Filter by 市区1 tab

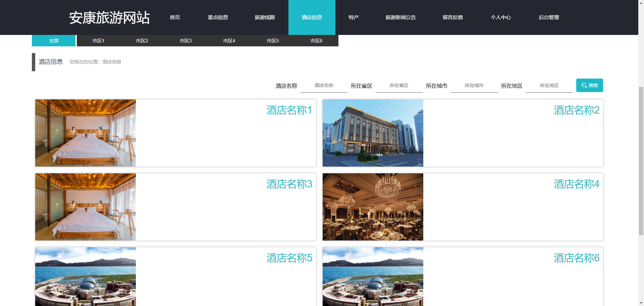[x=98, y=41]
